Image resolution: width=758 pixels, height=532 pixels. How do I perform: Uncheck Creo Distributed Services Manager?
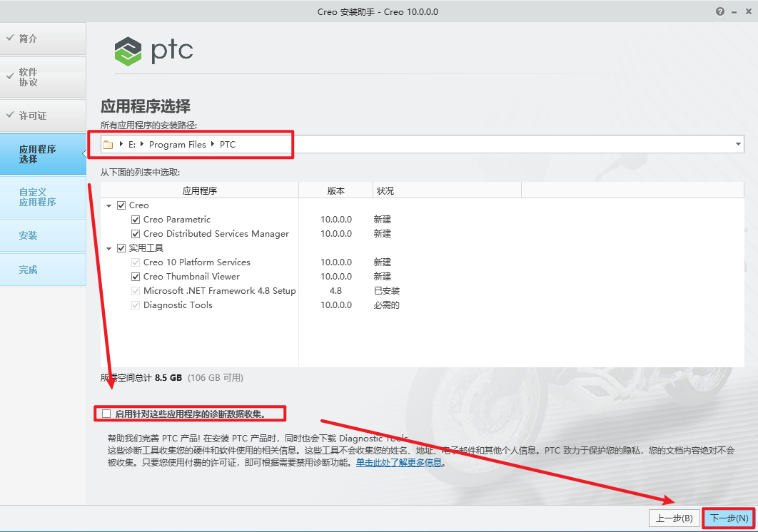pyautogui.click(x=136, y=234)
